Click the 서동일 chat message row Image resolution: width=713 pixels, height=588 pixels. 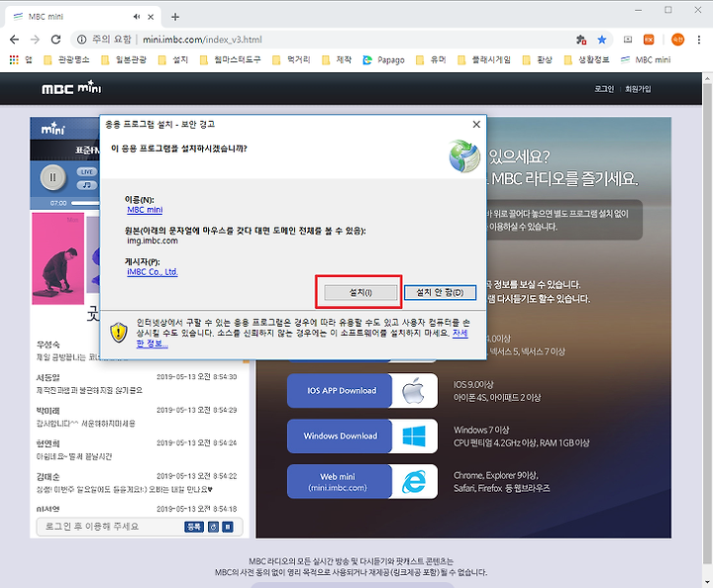tap(137, 384)
